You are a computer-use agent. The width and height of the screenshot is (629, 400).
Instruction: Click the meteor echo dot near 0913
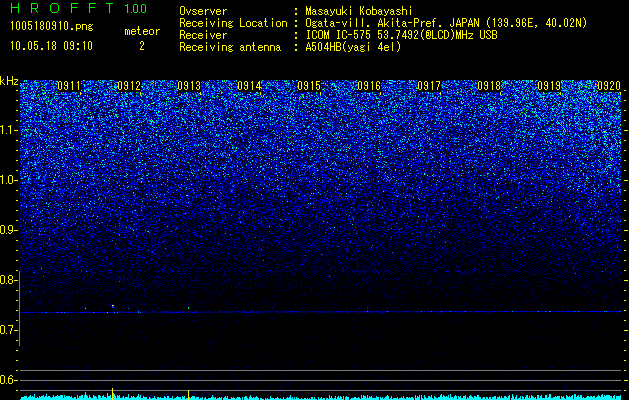(x=189, y=308)
